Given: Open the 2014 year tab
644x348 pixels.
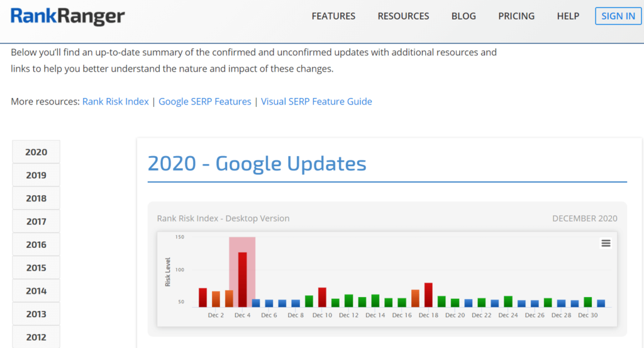Looking at the screenshot, I should point(36,291).
